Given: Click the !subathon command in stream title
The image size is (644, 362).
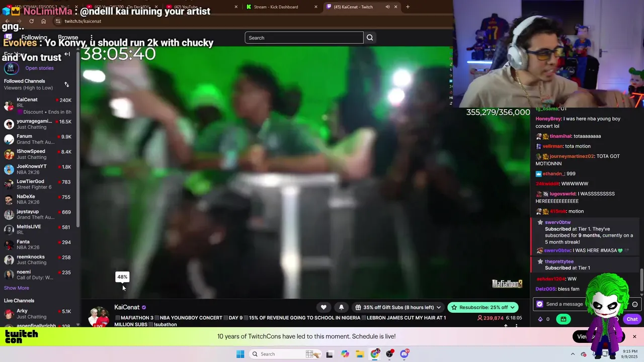Looking at the screenshot, I should click(165, 324).
